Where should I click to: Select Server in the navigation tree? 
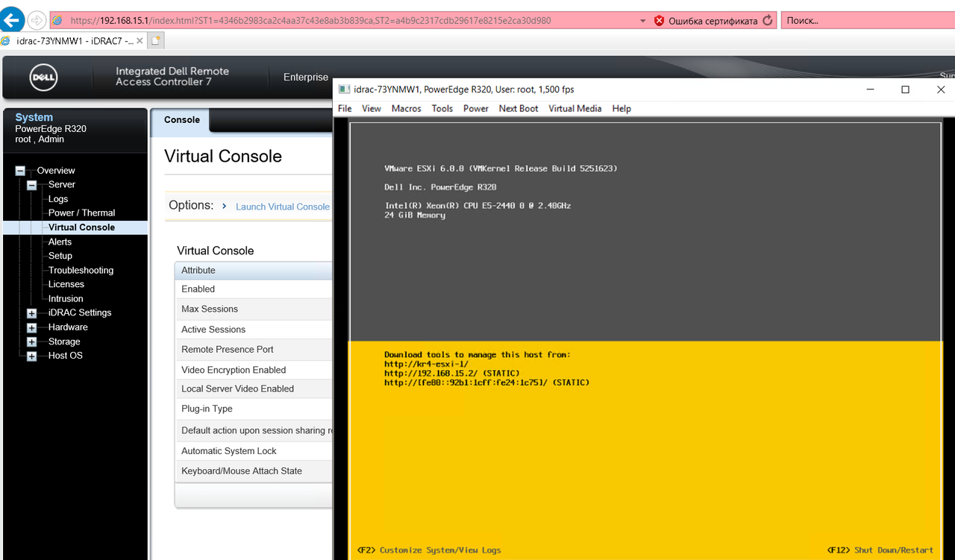click(62, 184)
